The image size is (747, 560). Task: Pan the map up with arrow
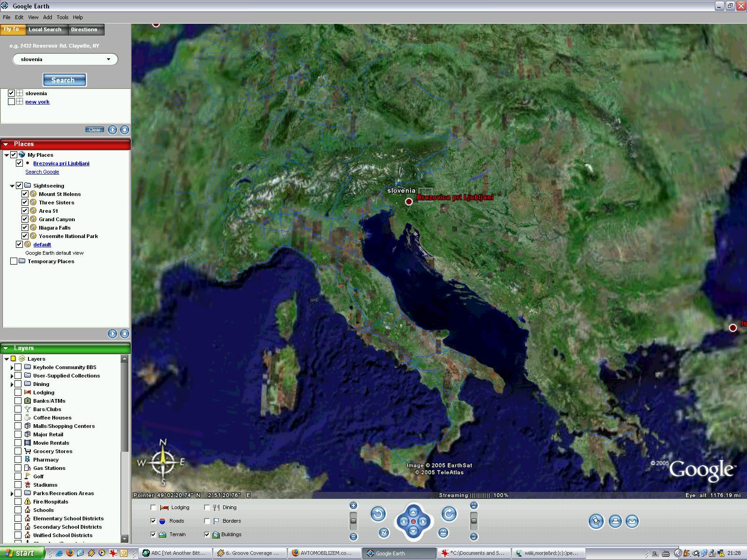(x=413, y=512)
